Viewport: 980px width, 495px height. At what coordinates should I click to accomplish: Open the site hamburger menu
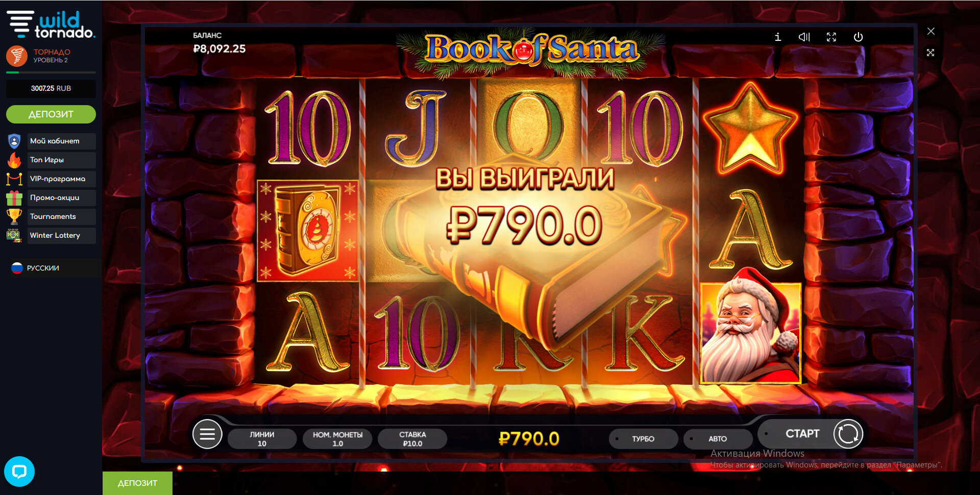coord(20,23)
